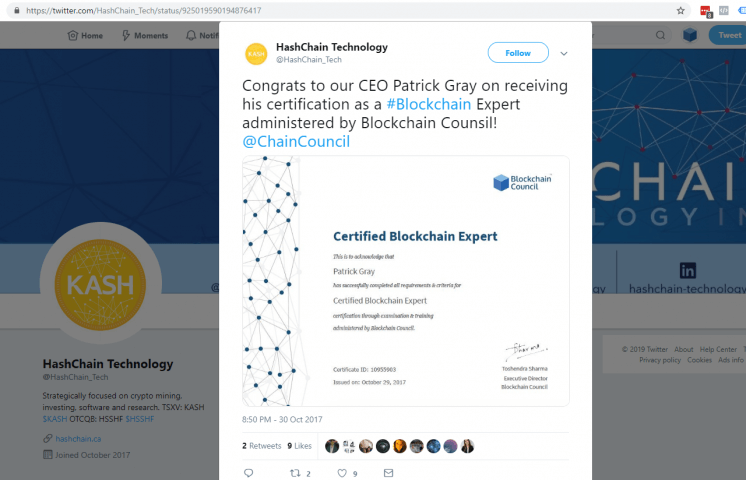Click the KASH avatar in tweet header
Image resolution: width=746 pixels, height=480 pixels.
click(x=256, y=53)
